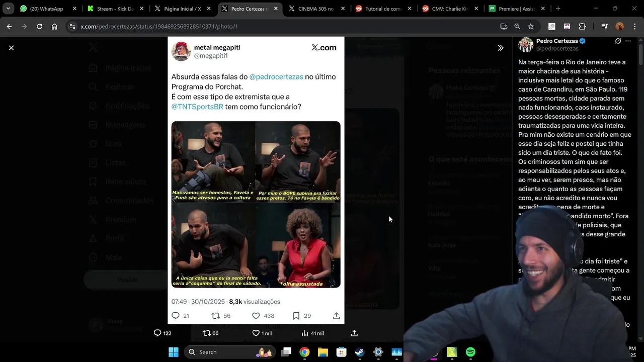Image resolution: width=644 pixels, height=362 pixels.
Task: Switch to the Premiere | Assist tab
Action: coord(517,9)
